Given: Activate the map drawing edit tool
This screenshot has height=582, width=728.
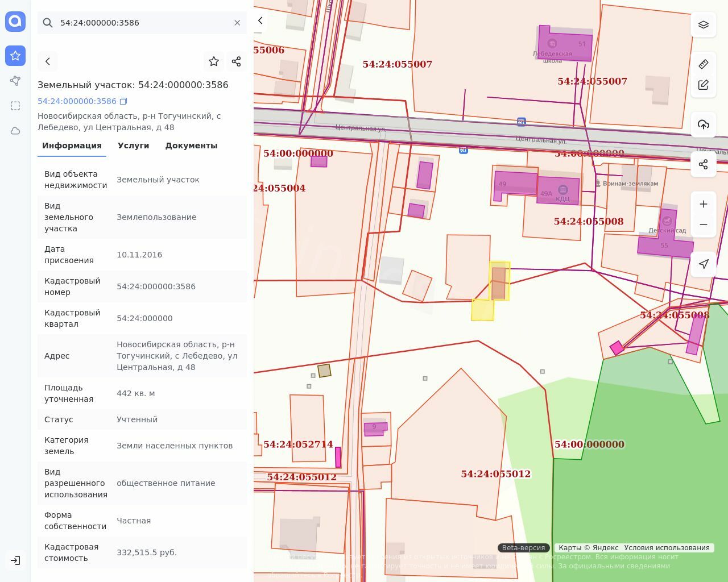Looking at the screenshot, I should pyautogui.click(x=704, y=85).
